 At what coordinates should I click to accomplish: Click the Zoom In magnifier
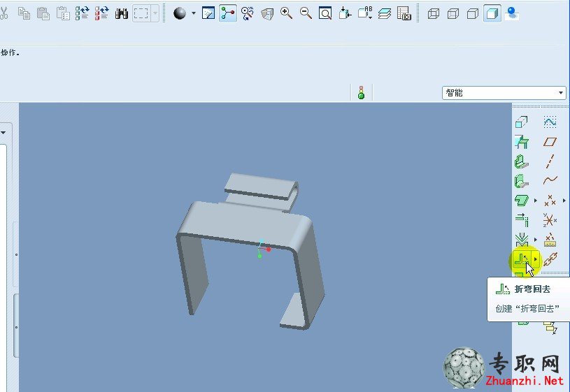pos(287,13)
